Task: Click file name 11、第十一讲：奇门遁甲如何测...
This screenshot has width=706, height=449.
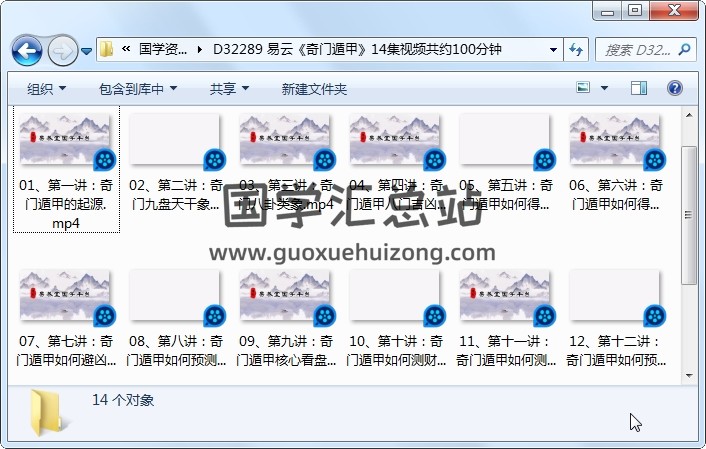Action: pyautogui.click(x=506, y=350)
